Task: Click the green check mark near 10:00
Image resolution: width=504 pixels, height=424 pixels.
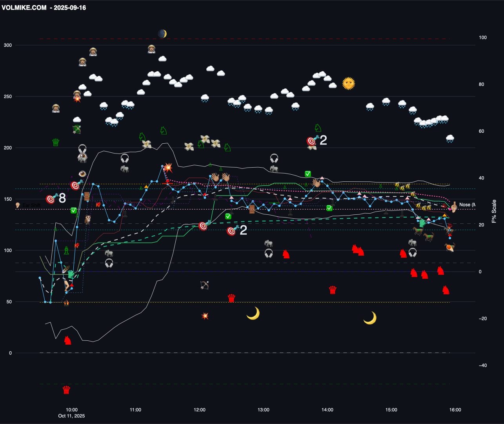Action: (73, 210)
